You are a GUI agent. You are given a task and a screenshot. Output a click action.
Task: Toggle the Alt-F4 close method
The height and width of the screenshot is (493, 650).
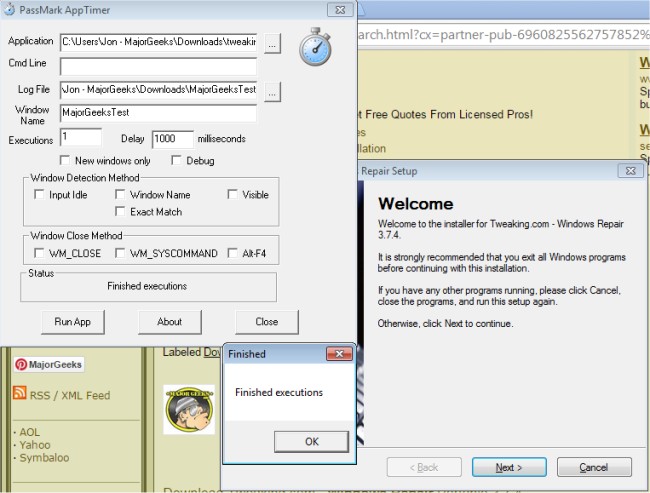point(233,253)
